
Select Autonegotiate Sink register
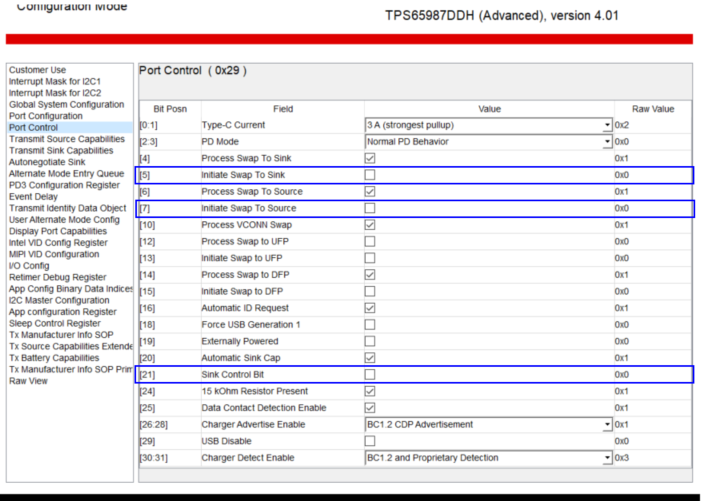coord(47,162)
